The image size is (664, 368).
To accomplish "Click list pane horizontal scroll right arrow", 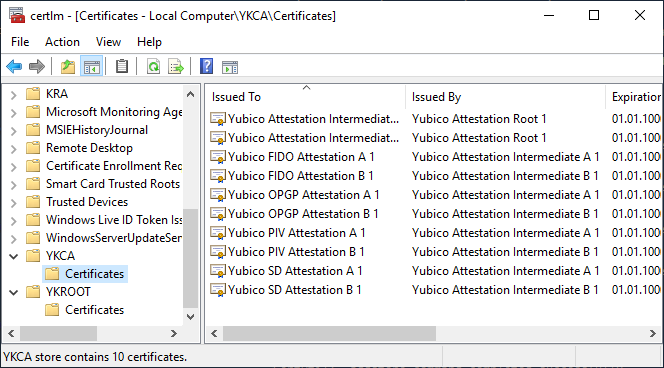I will [653, 334].
